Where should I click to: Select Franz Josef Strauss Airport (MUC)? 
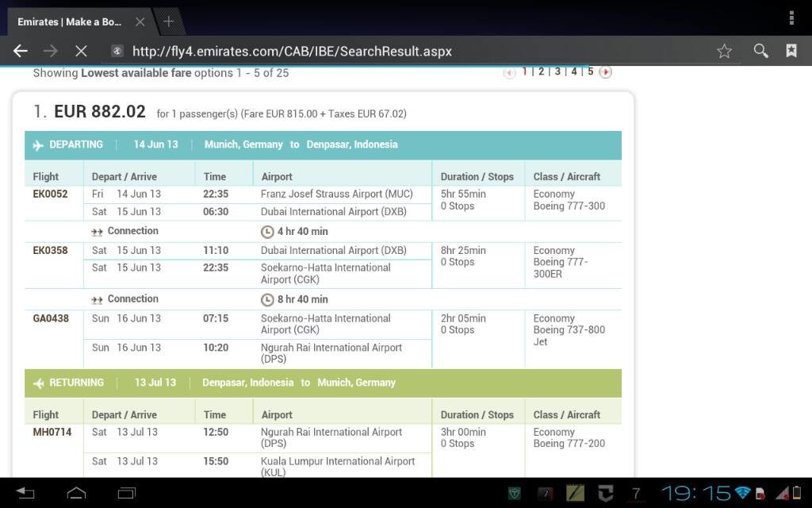(x=336, y=194)
